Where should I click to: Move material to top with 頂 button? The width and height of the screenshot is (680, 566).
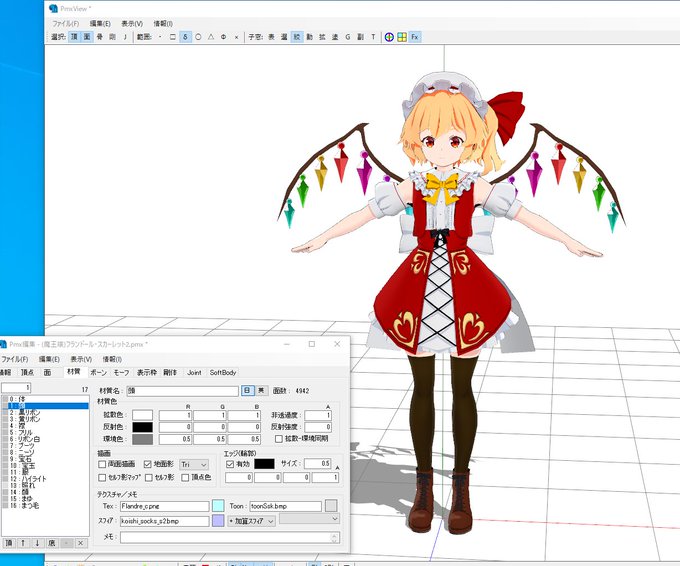coord(9,543)
